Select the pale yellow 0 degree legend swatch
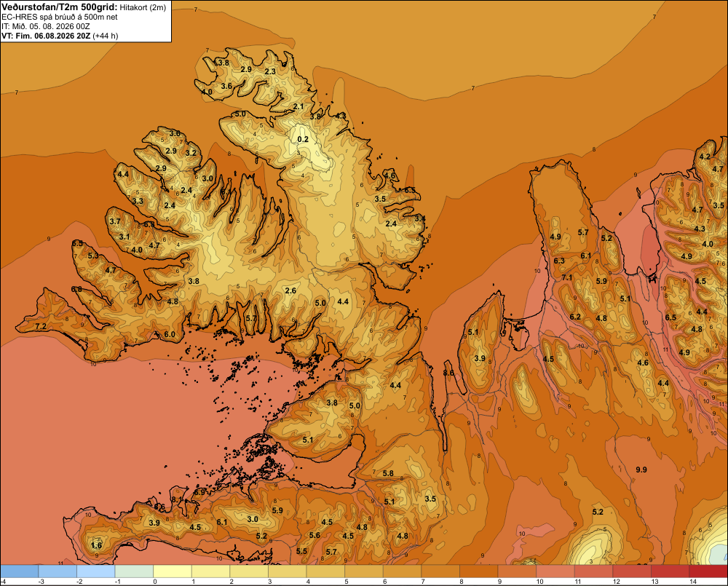Viewport: 728px width, 586px height. point(173,571)
